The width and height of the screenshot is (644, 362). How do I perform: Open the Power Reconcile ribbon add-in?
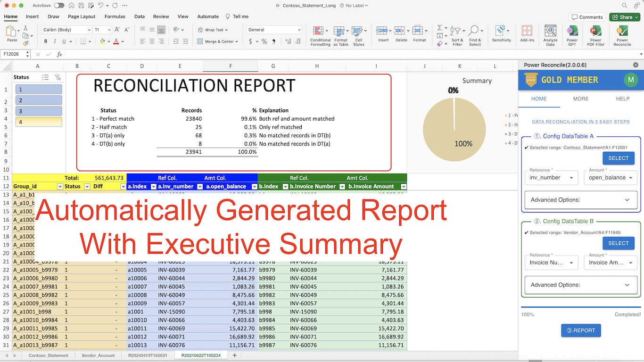click(622, 35)
